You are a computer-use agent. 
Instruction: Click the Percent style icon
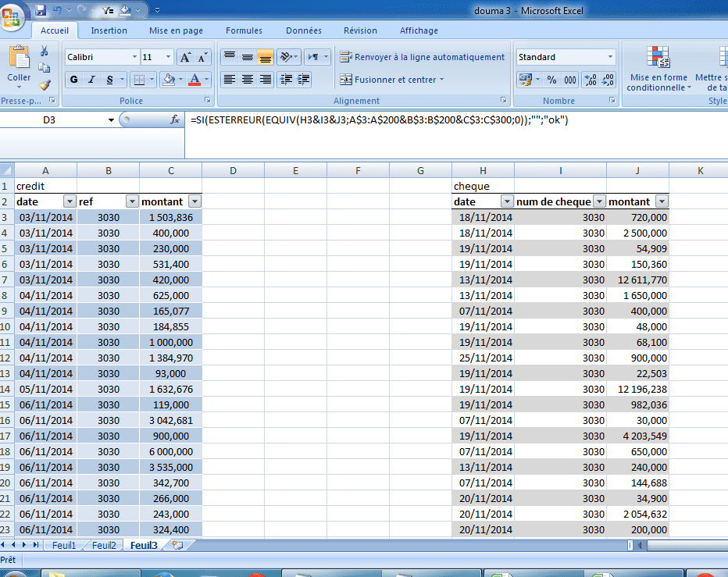[551, 80]
